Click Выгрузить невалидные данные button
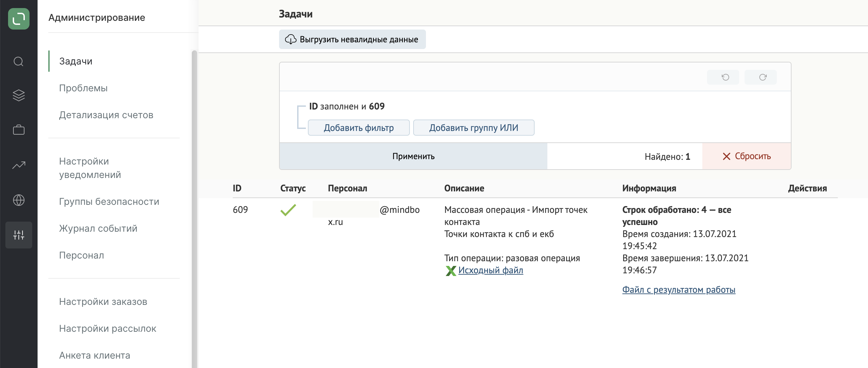The width and height of the screenshot is (868, 368). click(352, 40)
